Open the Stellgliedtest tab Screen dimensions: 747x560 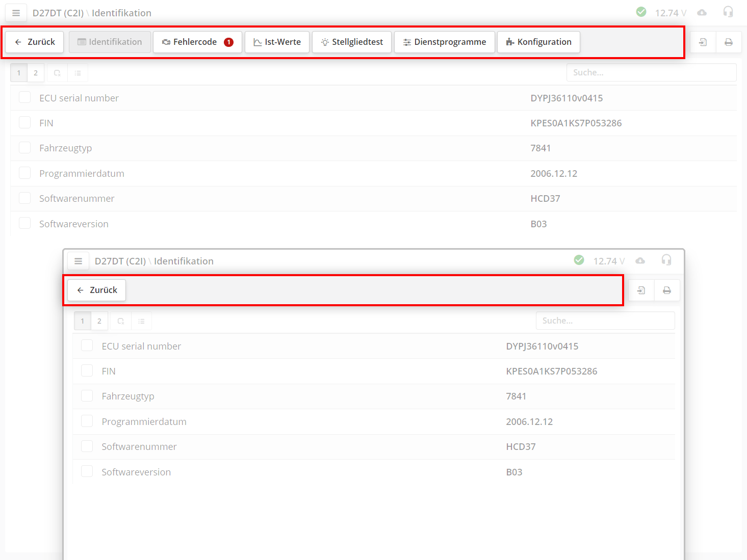click(352, 42)
